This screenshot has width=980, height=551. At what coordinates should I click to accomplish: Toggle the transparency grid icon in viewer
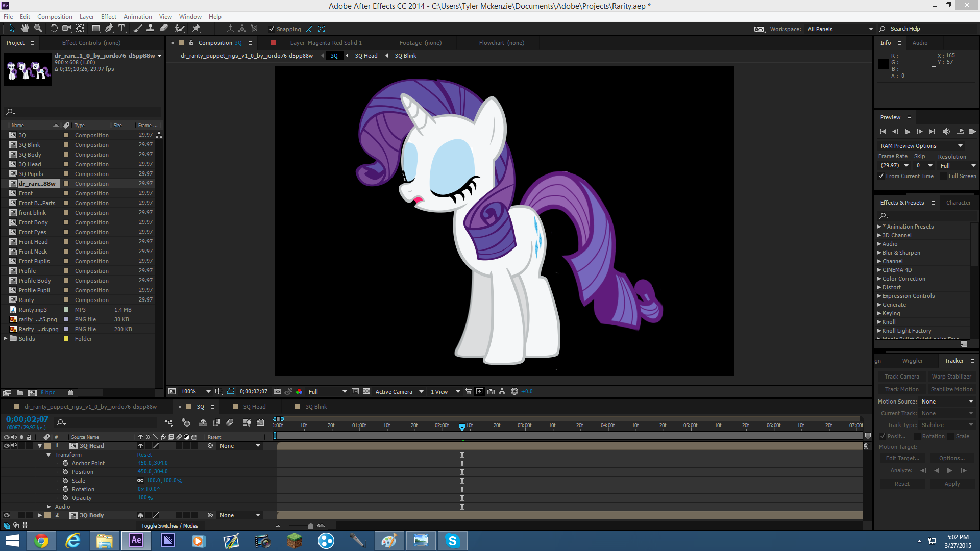[x=366, y=392]
